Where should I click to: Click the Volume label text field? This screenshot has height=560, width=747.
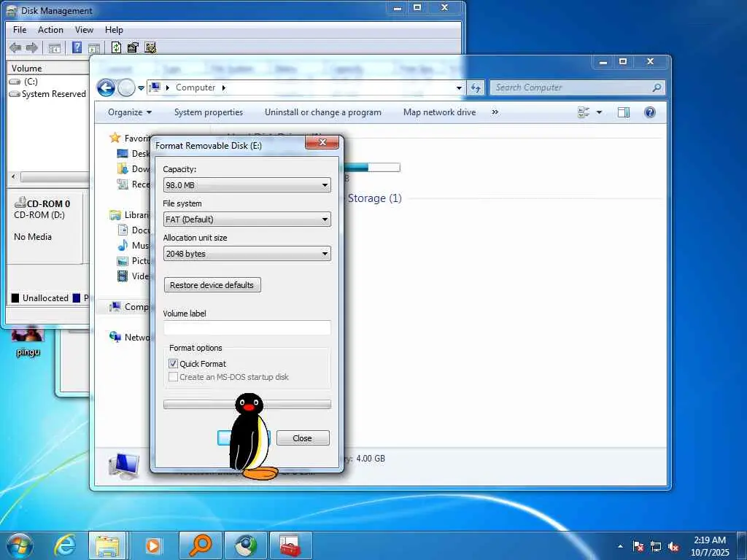247,327
